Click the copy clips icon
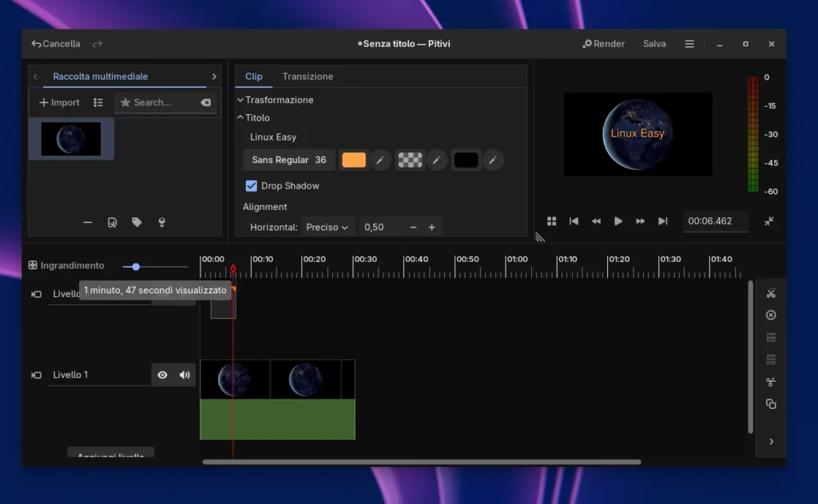Image resolution: width=818 pixels, height=504 pixels. pos(770,404)
